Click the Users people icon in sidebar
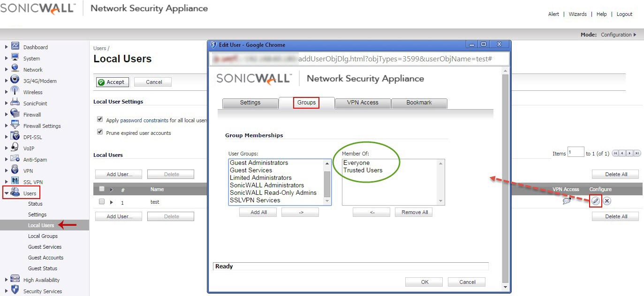644x296 pixels. [x=15, y=192]
